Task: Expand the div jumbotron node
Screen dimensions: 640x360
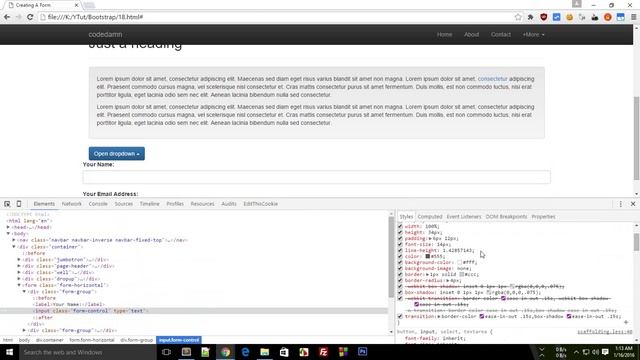Action: point(19,260)
